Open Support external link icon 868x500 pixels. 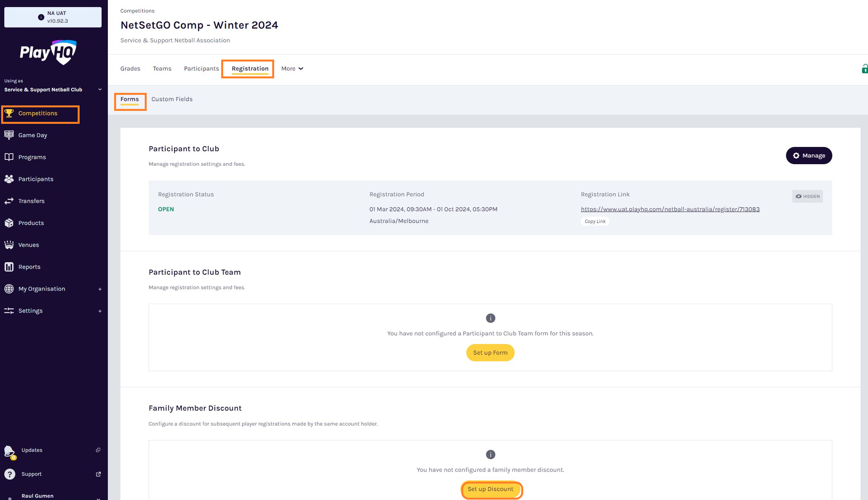pos(98,474)
